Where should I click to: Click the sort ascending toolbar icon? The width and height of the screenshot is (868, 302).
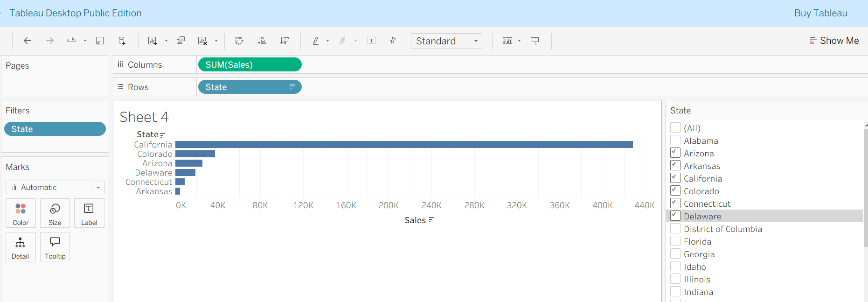tap(262, 41)
